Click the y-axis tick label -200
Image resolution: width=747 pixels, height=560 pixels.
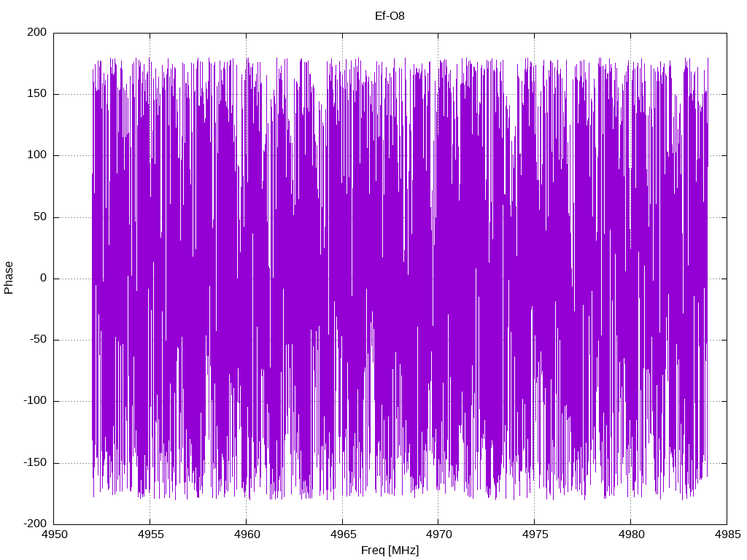[35, 524]
